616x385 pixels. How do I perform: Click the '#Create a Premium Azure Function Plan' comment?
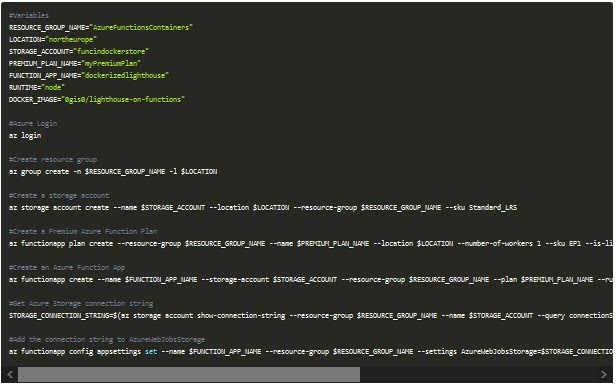pyautogui.click(x=83, y=231)
